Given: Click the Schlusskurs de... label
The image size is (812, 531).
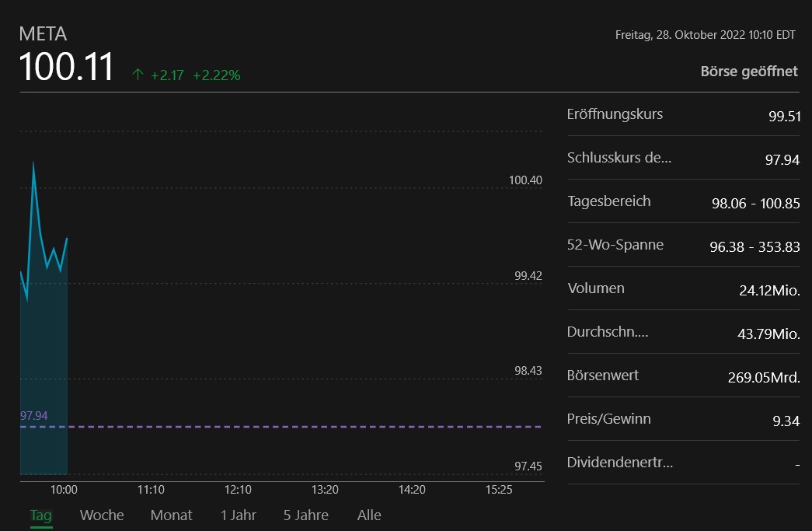Looking at the screenshot, I should point(619,158).
